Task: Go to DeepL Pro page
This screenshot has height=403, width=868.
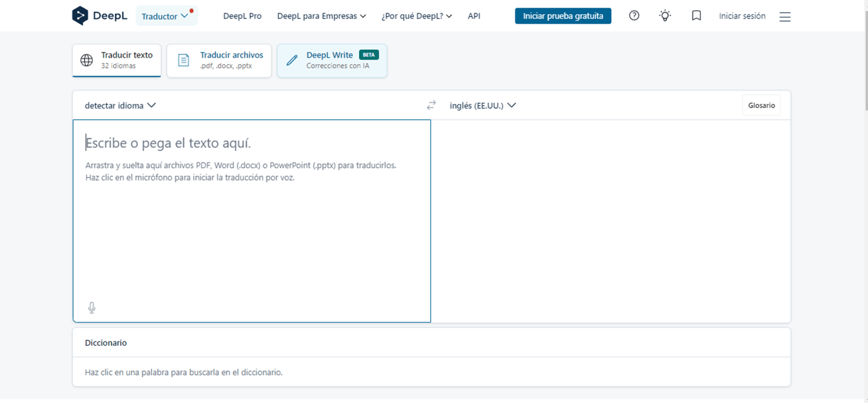Action: [242, 16]
